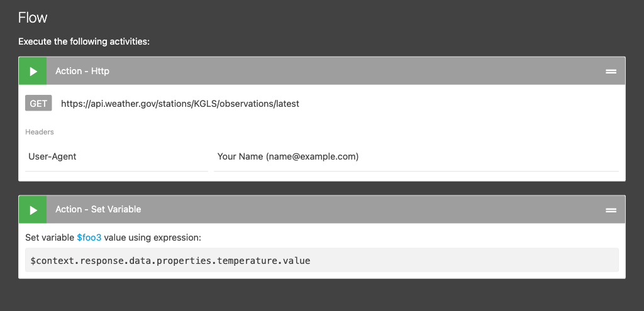The width and height of the screenshot is (644, 311).
Task: Click the Headers section label
Action: [40, 132]
